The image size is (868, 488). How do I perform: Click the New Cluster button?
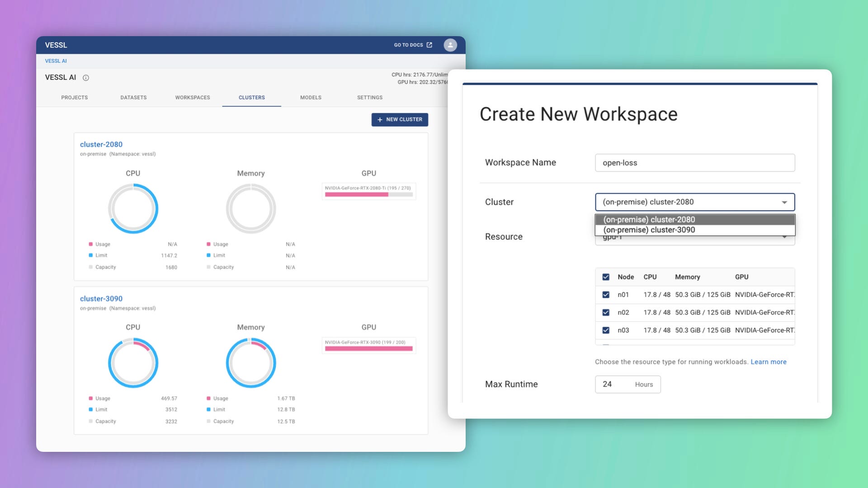400,120
